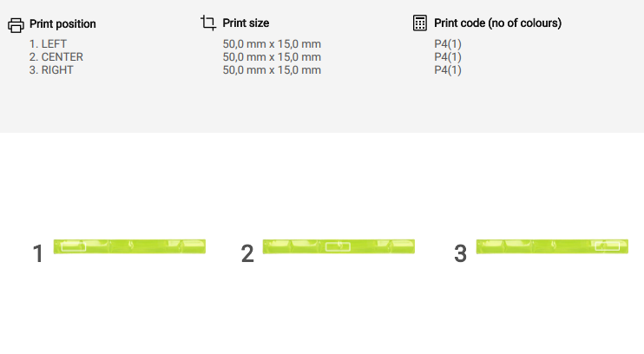Click the printer icon beside Print position
This screenshot has width=644, height=354.
[x=16, y=24]
